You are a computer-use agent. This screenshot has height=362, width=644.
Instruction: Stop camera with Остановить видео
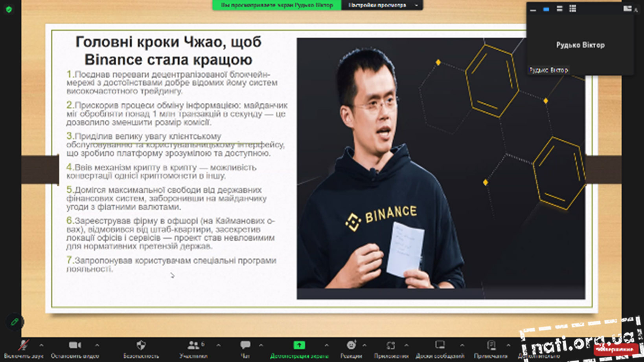(75, 349)
